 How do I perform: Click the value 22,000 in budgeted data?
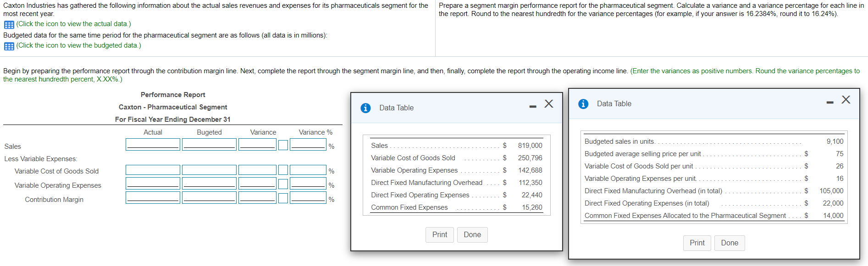[x=833, y=203]
